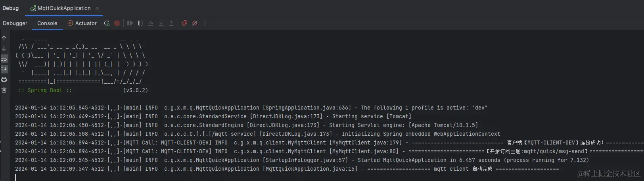
Task: Click the Step Into icon
Action: coord(161,23)
